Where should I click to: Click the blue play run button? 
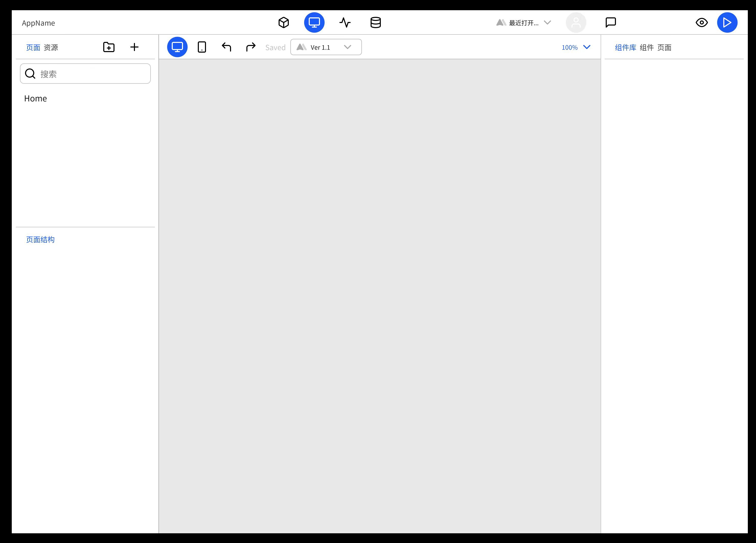point(727,23)
